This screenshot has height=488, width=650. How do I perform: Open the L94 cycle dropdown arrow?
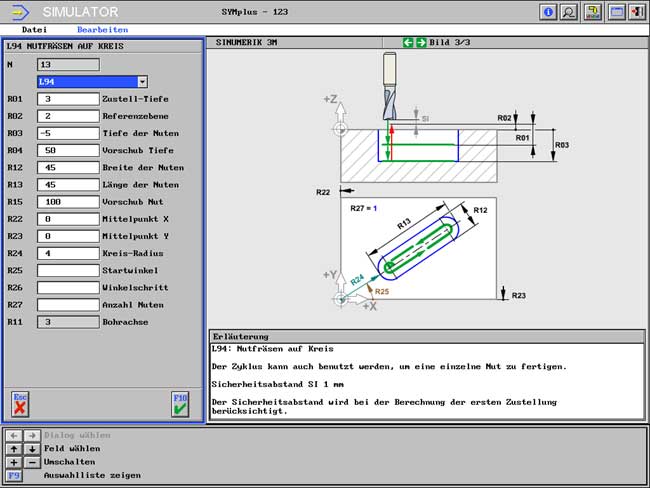pos(143,82)
